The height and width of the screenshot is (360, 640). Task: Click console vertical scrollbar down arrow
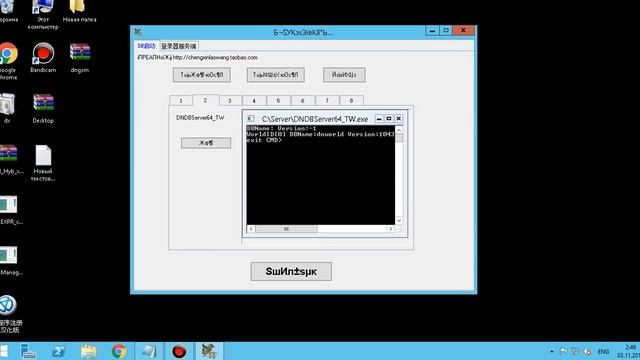399,220
